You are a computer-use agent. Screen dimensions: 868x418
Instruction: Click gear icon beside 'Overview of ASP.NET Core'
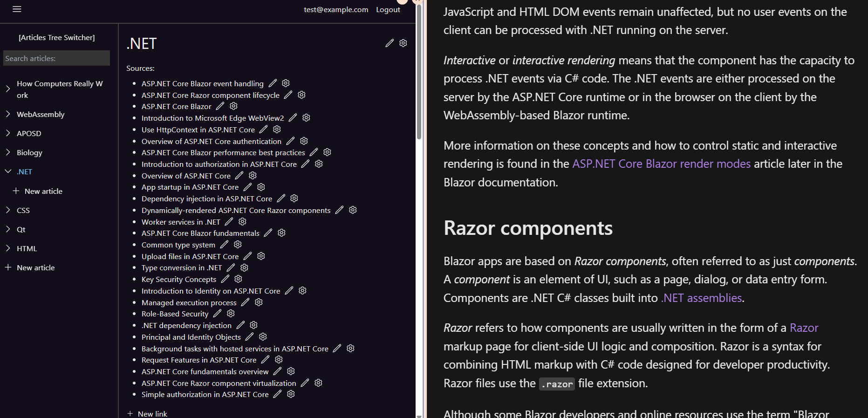[x=253, y=176]
